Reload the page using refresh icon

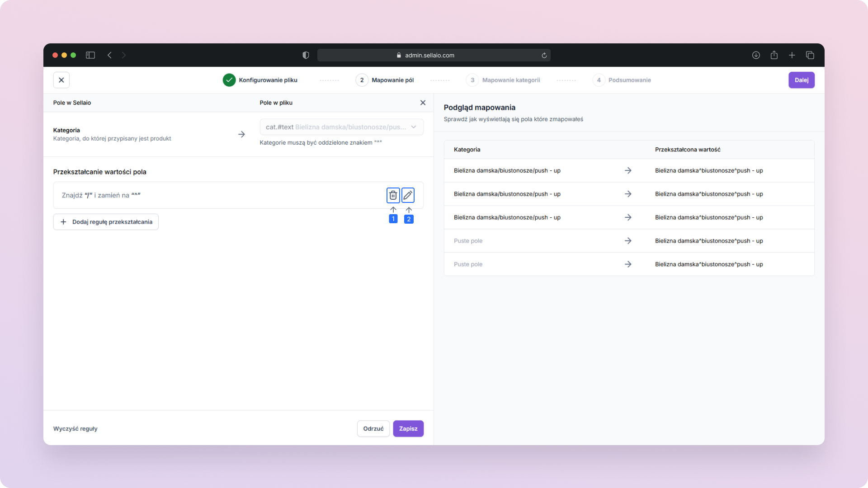click(544, 55)
